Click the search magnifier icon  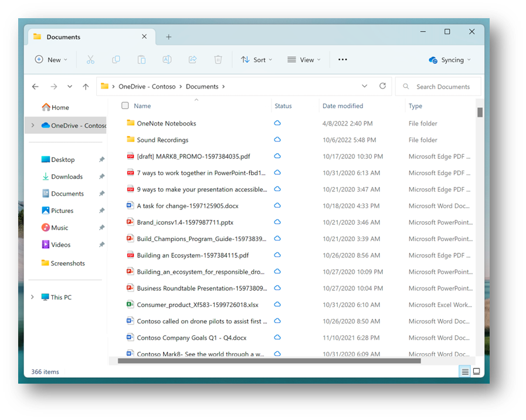[x=406, y=87]
